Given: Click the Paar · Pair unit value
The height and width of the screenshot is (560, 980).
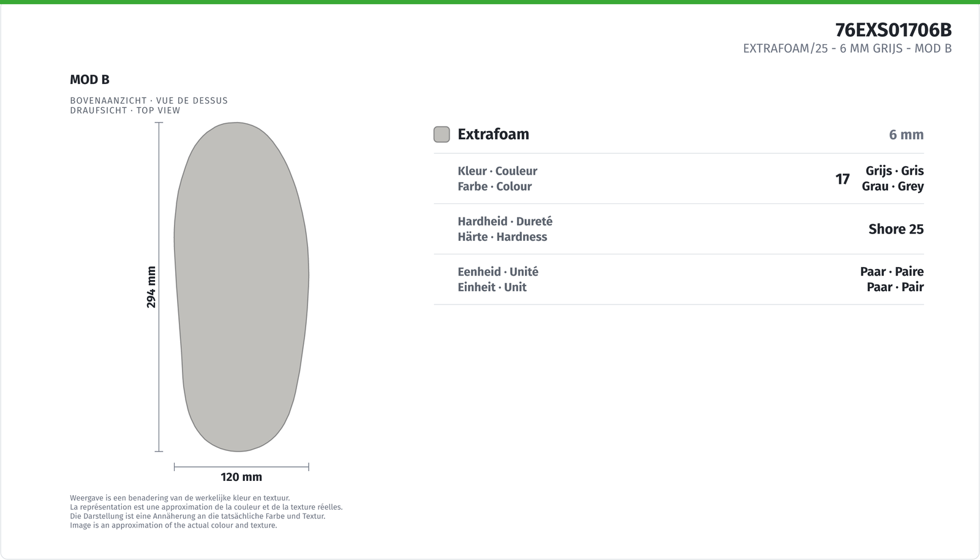Looking at the screenshot, I should tap(895, 287).
